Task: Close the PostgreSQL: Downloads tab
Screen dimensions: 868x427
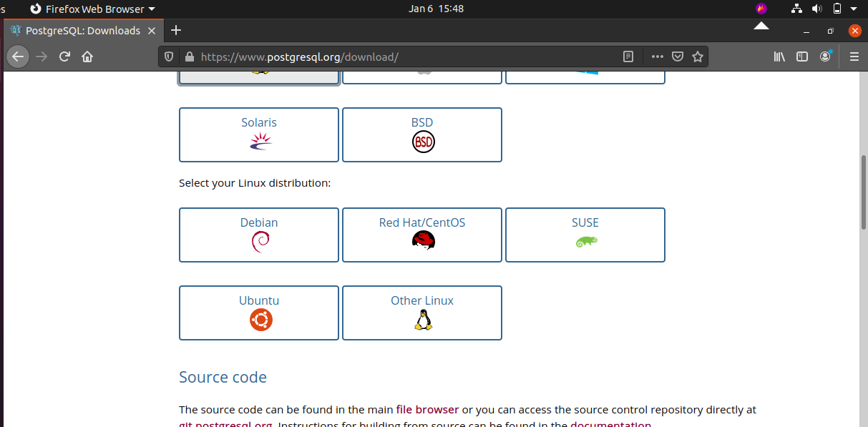Action: click(152, 31)
